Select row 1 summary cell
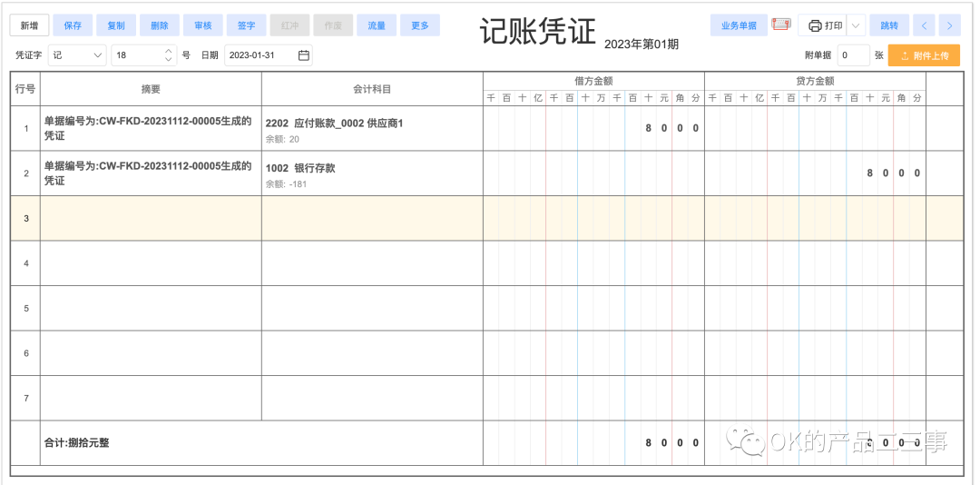980x485 pixels. coord(151,128)
